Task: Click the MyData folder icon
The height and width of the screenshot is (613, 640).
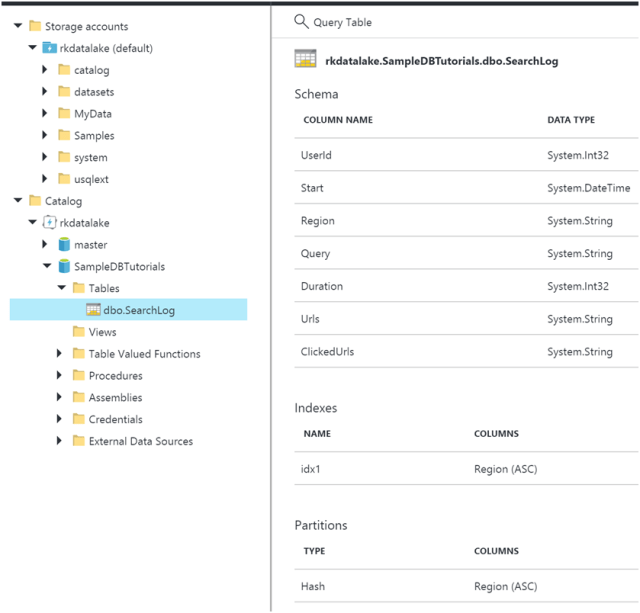Action: (64, 113)
